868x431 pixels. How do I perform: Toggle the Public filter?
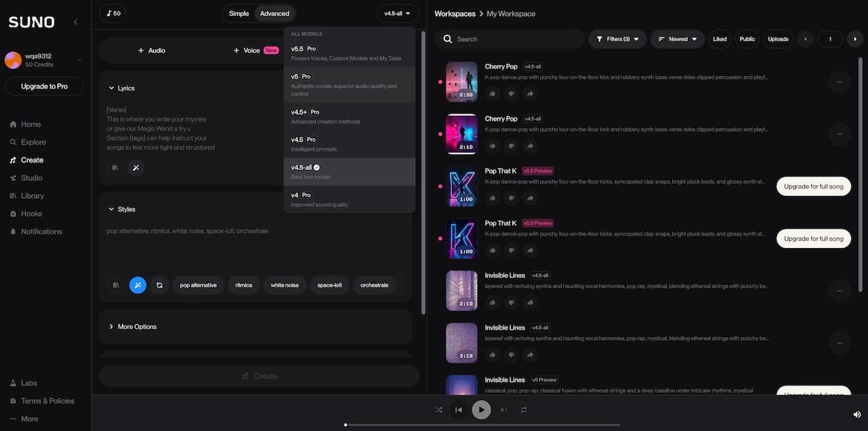click(x=747, y=39)
